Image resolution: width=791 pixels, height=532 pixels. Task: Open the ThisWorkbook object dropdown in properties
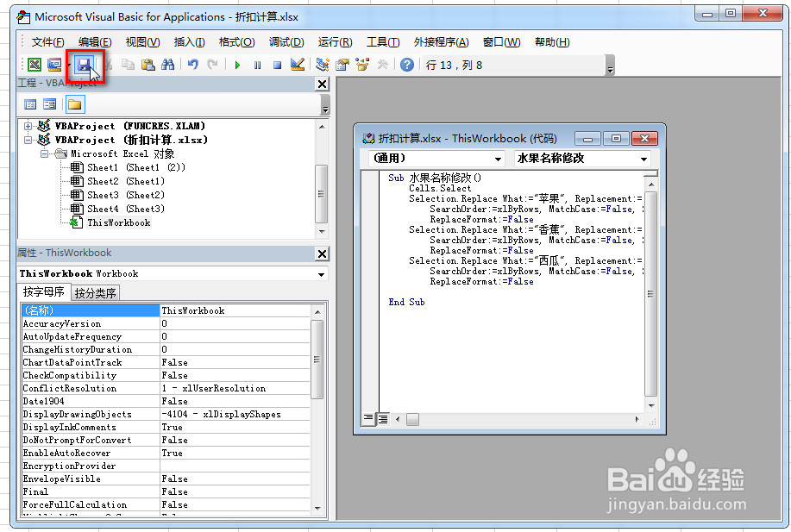322,274
